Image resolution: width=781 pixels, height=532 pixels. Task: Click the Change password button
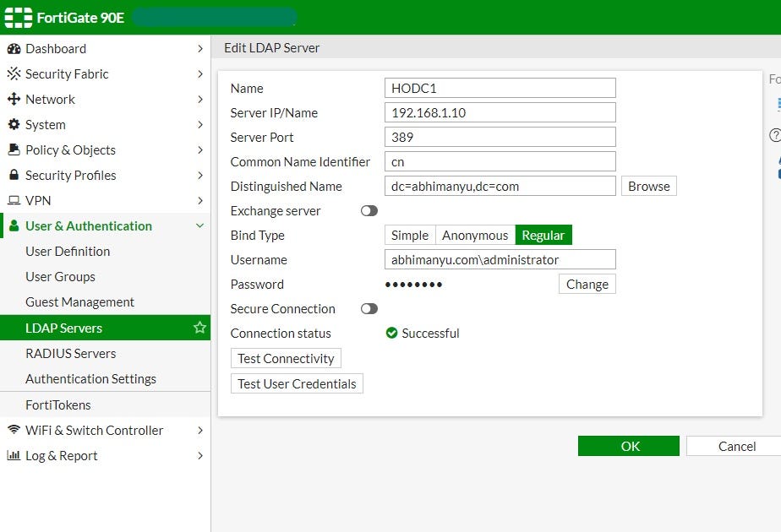coord(587,285)
